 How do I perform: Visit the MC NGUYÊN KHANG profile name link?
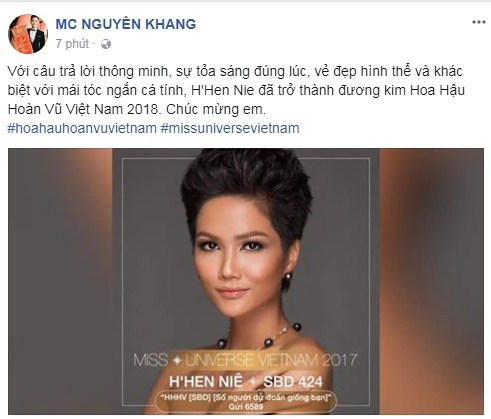(x=126, y=24)
